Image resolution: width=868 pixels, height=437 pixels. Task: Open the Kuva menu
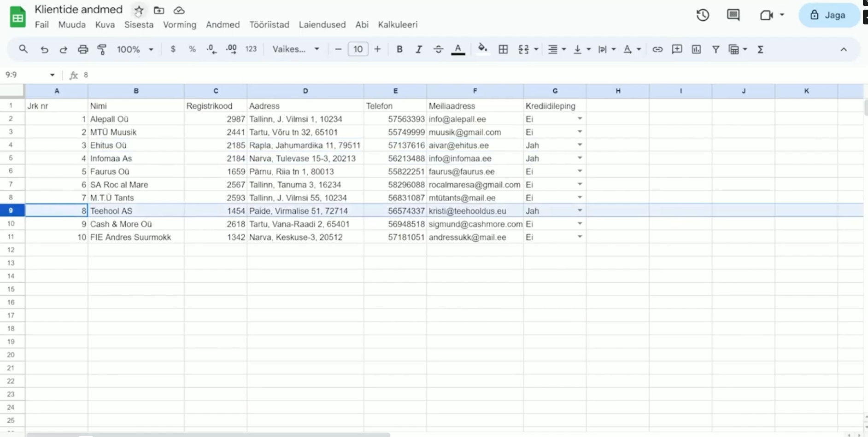(105, 25)
